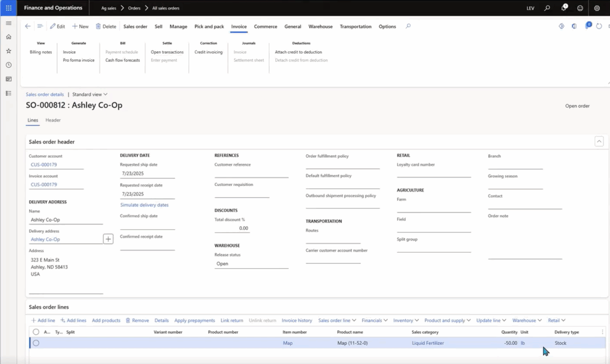Open the Standard view dropdown
The width and height of the screenshot is (610, 364).
(89, 95)
